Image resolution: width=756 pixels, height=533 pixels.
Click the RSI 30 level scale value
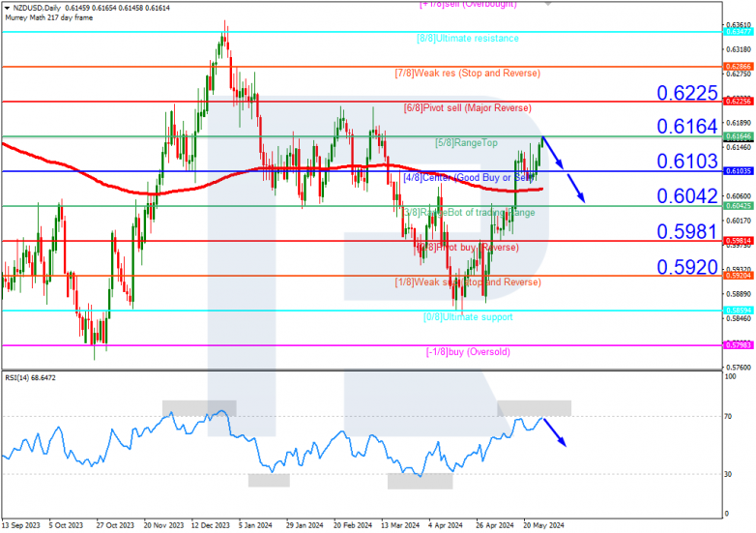(729, 475)
